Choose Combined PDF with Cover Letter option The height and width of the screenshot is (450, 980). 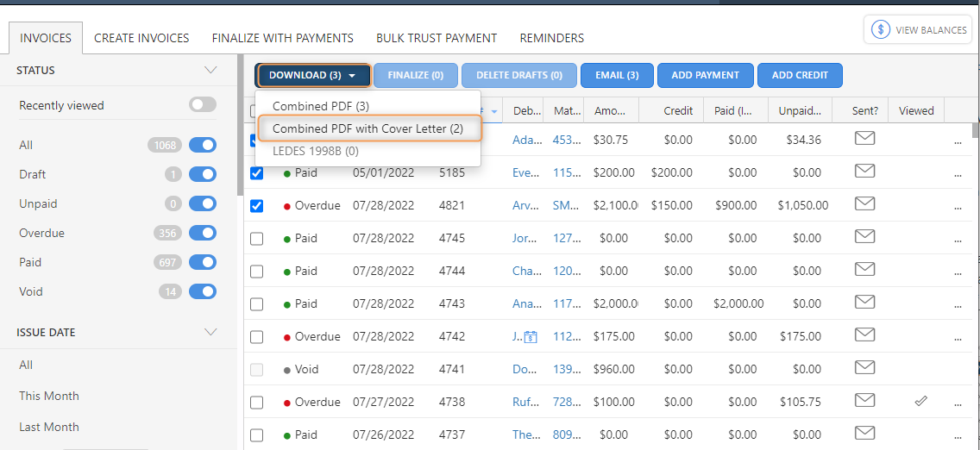pyautogui.click(x=367, y=128)
